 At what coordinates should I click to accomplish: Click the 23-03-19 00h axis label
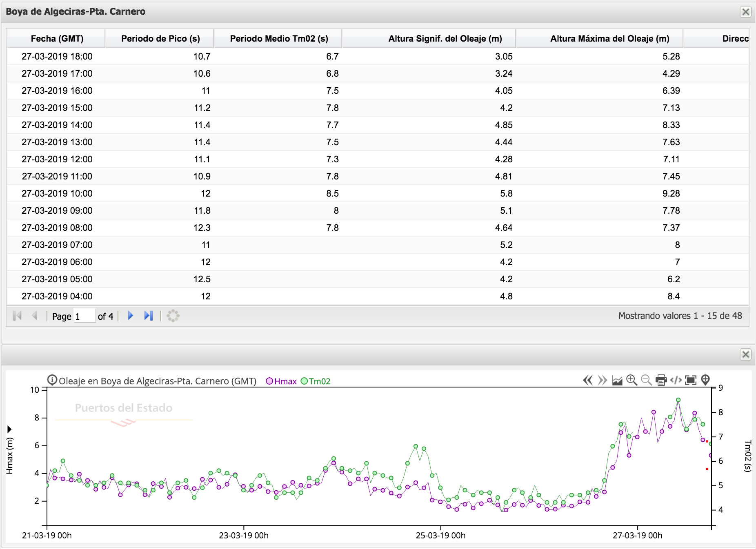244,536
